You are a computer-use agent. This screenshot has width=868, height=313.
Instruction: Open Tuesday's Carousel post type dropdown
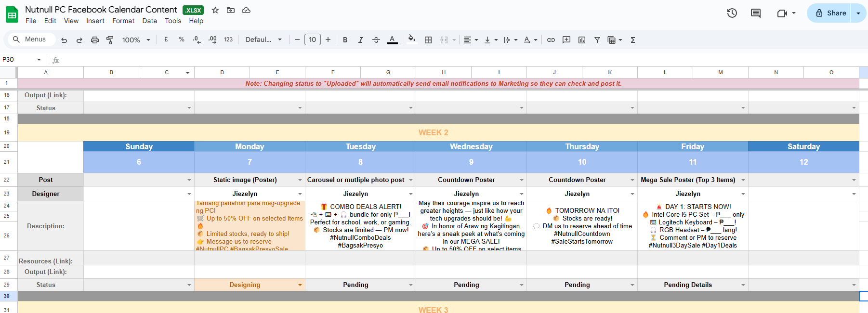click(411, 180)
